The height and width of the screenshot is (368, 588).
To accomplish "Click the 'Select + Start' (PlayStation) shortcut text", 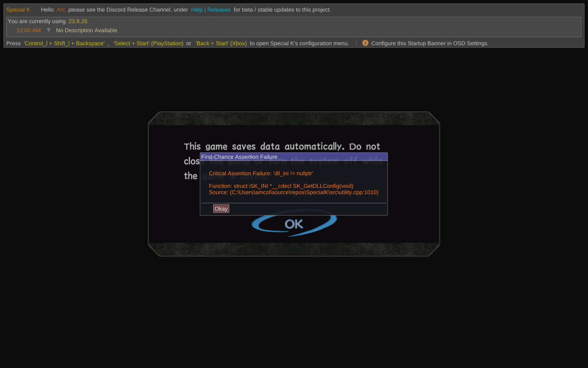I will (x=148, y=43).
